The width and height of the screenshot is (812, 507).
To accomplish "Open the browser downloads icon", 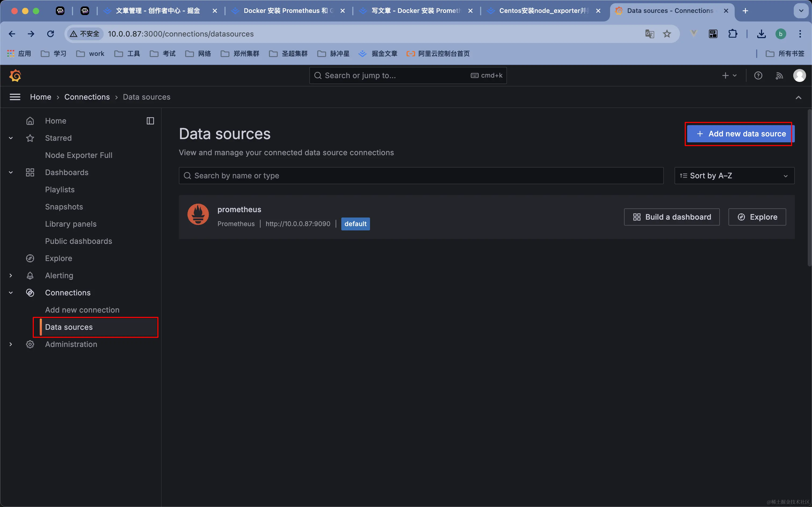I will (761, 34).
